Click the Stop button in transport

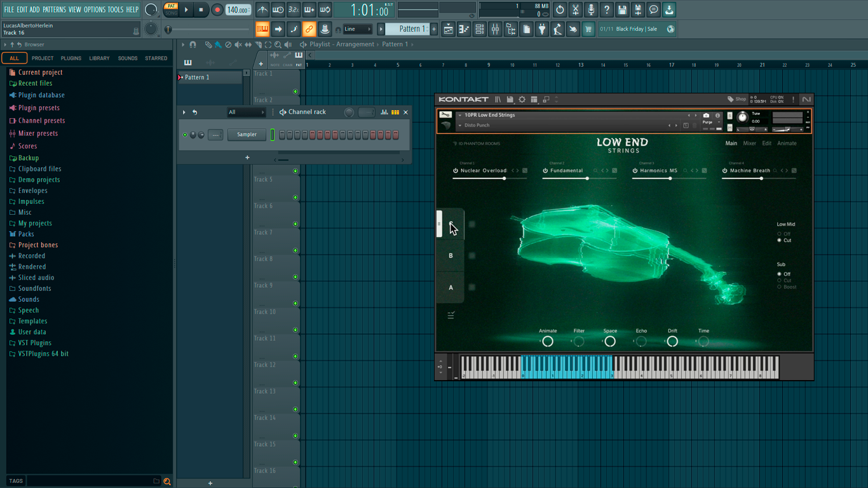tap(201, 10)
